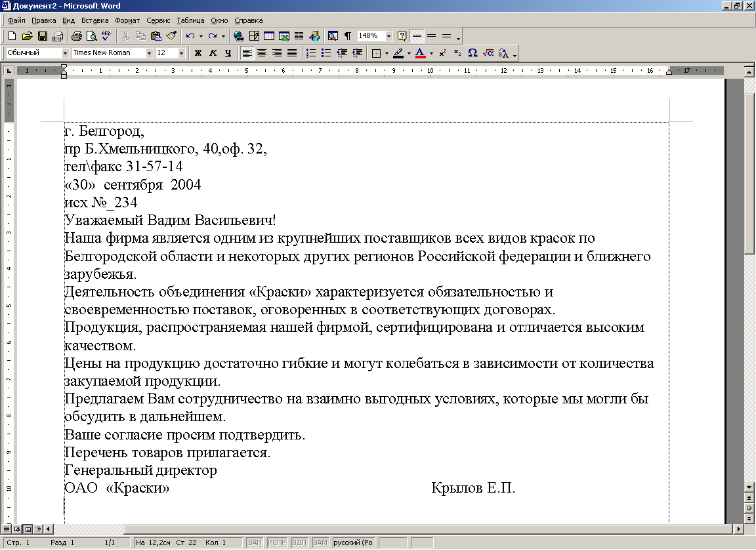This screenshot has height=551, width=756.
Task: Increase the paragraph indent
Action: [x=357, y=53]
